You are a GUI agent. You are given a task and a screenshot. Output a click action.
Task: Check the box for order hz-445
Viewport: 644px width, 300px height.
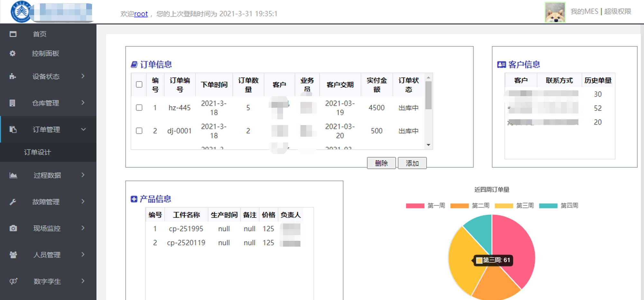point(139,108)
